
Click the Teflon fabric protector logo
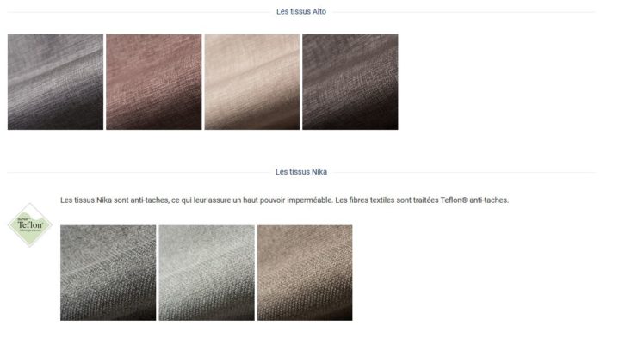pyautogui.click(x=30, y=224)
